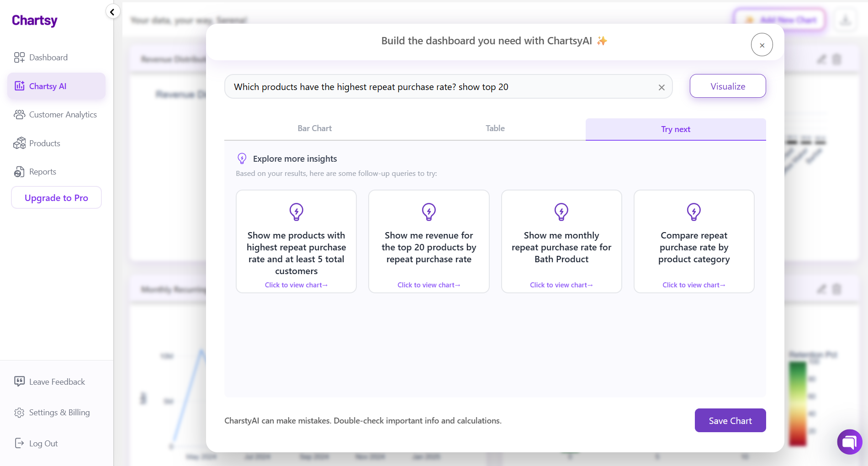Save the chart with Save Chart
Viewport: 868px width, 466px height.
coord(730,420)
